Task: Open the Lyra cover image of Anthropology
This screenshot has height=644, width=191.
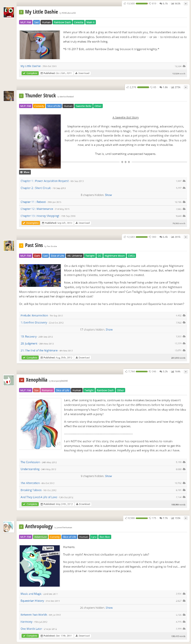Action: pyautogui.click(x=40, y=566)
